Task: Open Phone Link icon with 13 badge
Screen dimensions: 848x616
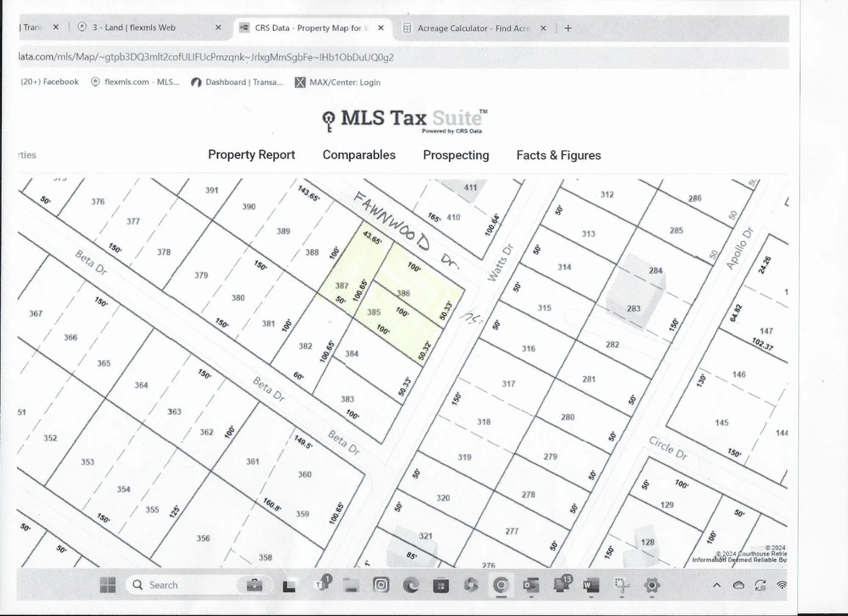Action: click(563, 584)
